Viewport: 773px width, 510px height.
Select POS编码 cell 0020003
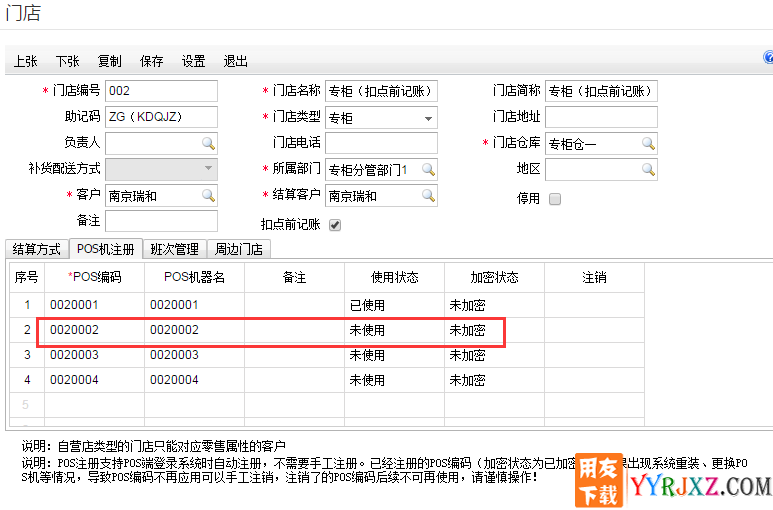coord(95,355)
